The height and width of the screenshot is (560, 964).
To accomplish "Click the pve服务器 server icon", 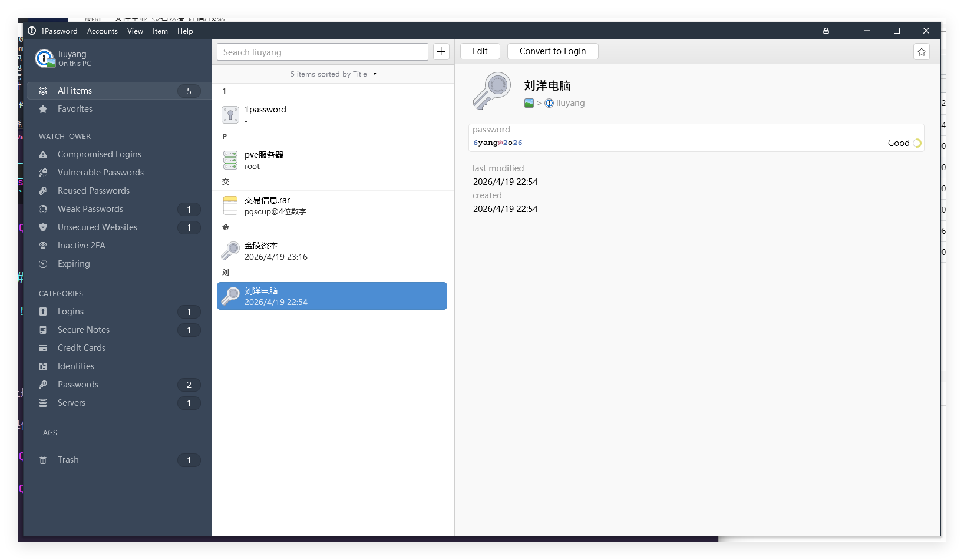I will (x=230, y=160).
